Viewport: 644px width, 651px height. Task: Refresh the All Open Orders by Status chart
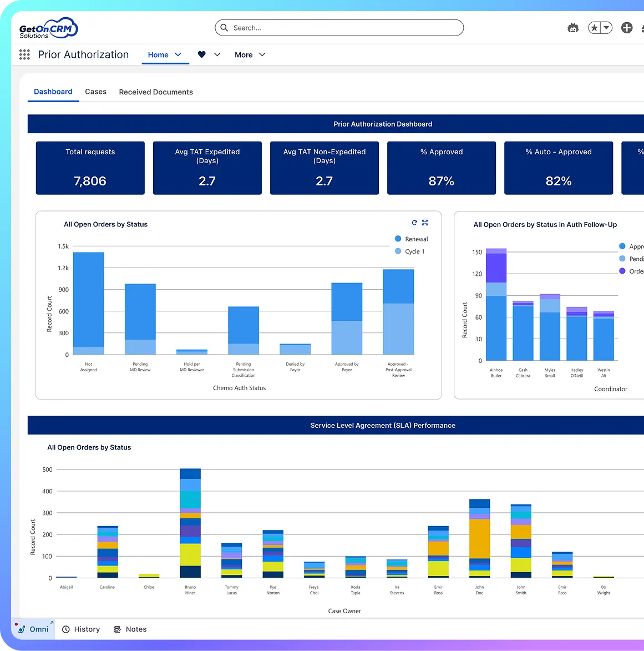[x=414, y=223]
